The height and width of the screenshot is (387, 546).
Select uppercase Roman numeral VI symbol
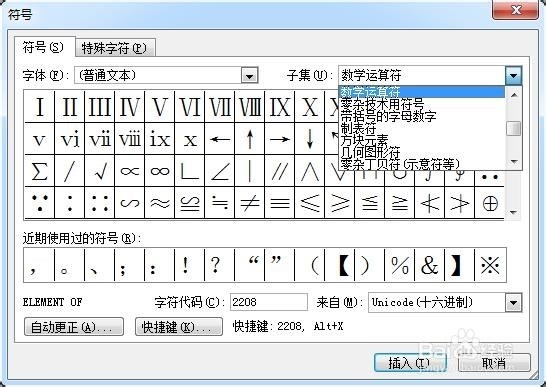pyautogui.click(x=189, y=107)
